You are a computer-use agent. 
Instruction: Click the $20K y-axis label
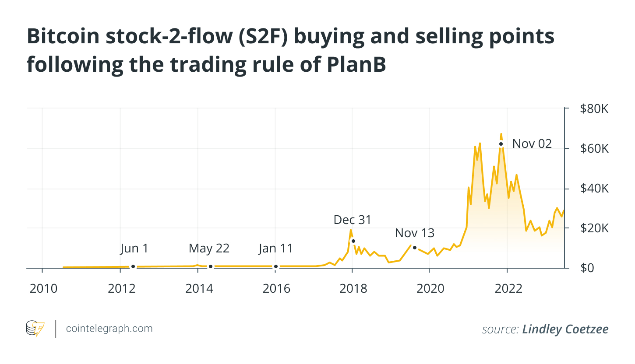pyautogui.click(x=595, y=228)
